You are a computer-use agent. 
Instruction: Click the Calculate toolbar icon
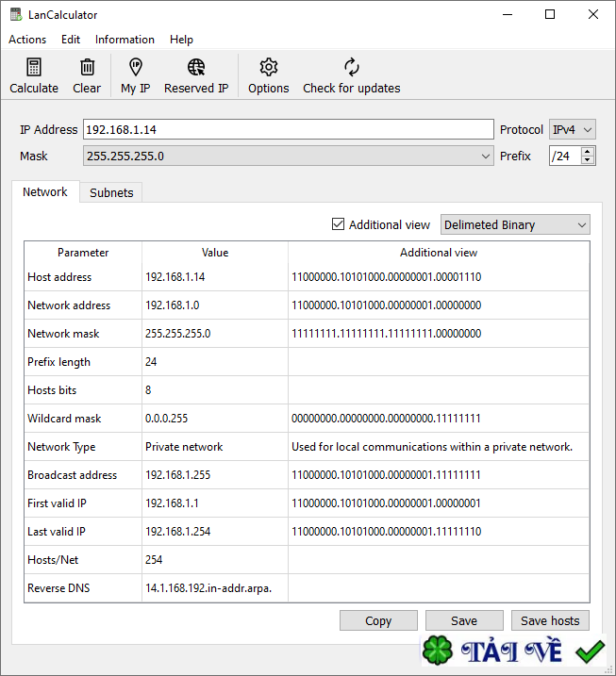(x=34, y=68)
